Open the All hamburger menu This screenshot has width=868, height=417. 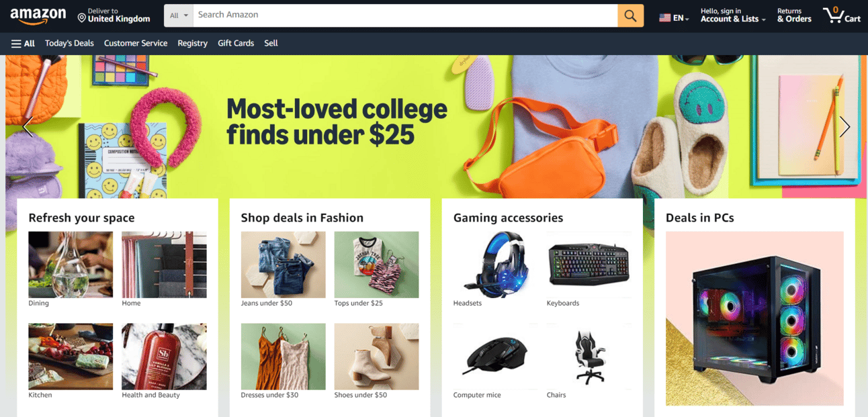[x=23, y=43]
